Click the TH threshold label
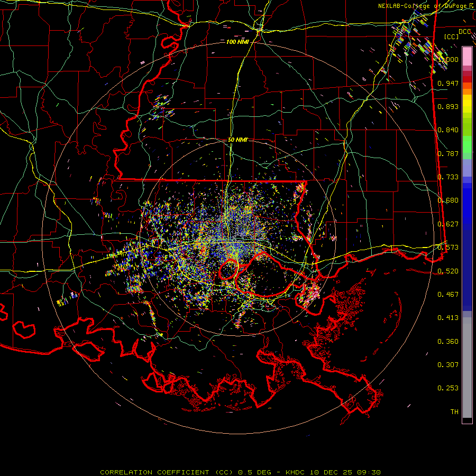This screenshot has height=476, width=476. tap(454, 412)
